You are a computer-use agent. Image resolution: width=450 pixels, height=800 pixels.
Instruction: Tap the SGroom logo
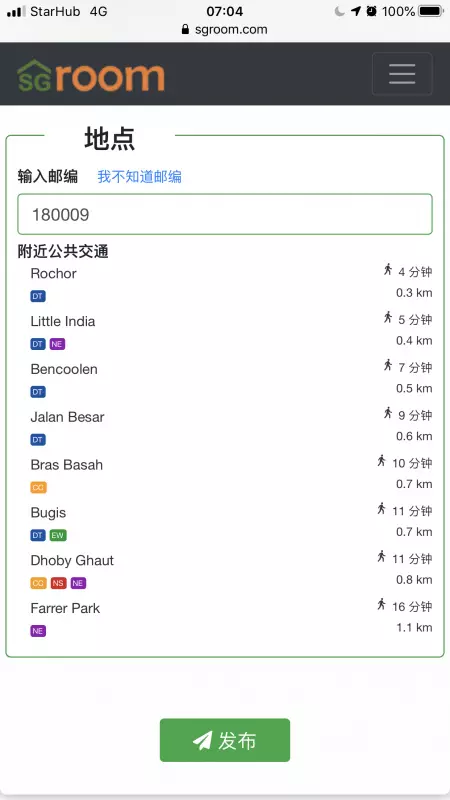pos(91,75)
